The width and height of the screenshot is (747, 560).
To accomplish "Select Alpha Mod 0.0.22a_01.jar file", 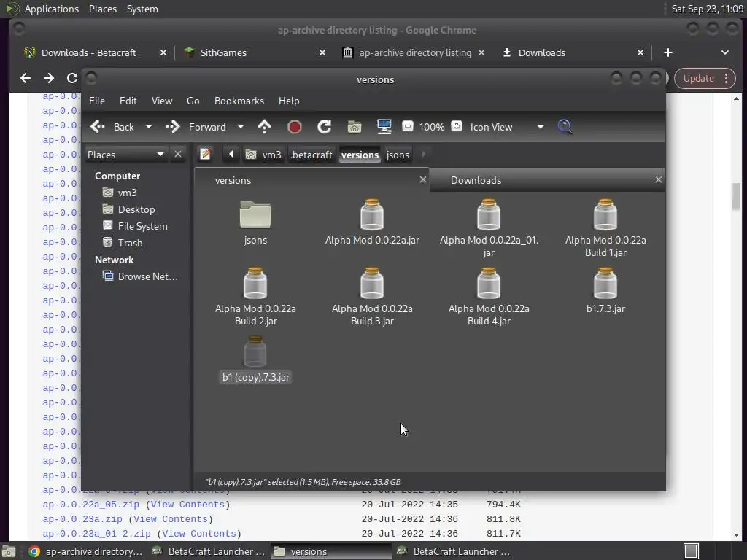I will 489,228.
